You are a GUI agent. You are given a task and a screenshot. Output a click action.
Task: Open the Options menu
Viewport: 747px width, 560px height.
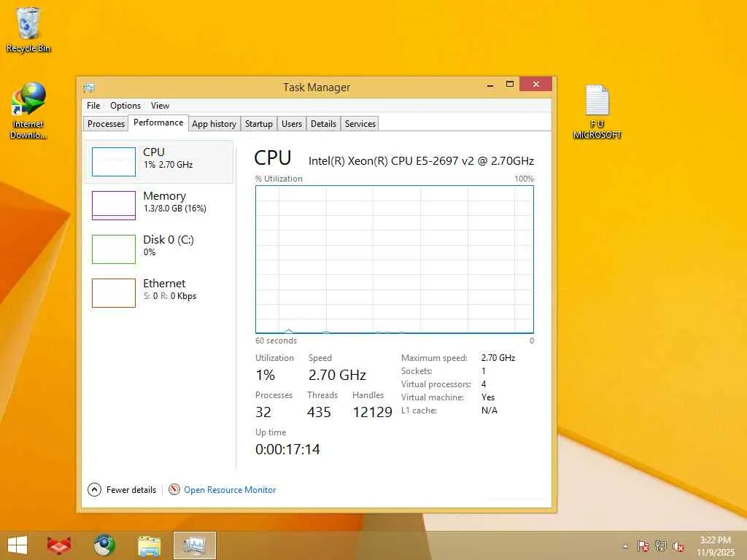[x=125, y=106]
